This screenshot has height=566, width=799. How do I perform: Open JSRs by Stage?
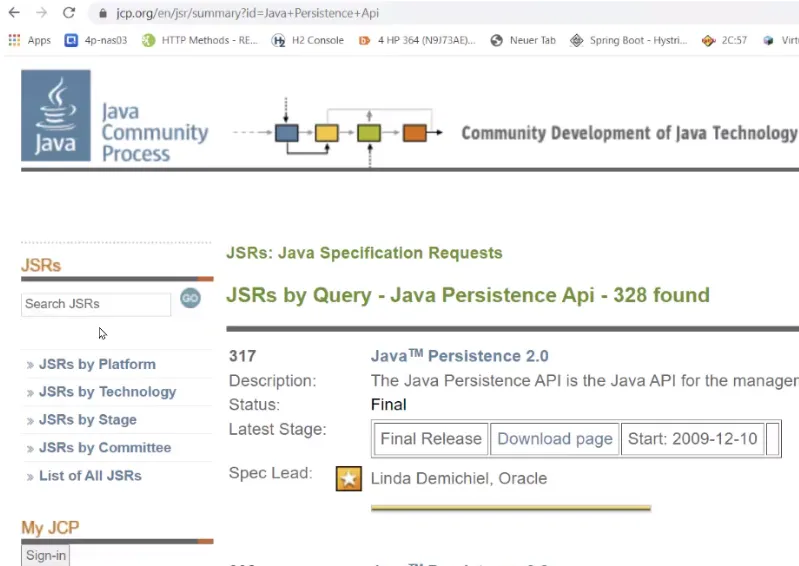pos(88,420)
